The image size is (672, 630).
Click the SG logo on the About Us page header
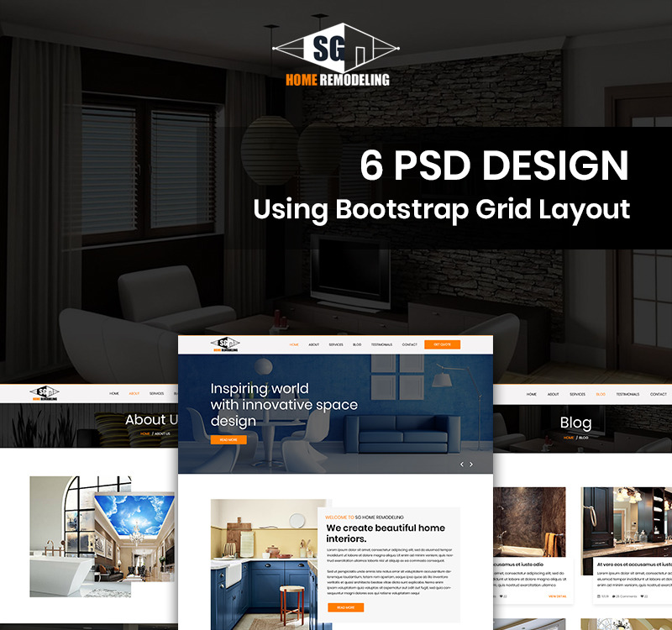point(46,391)
